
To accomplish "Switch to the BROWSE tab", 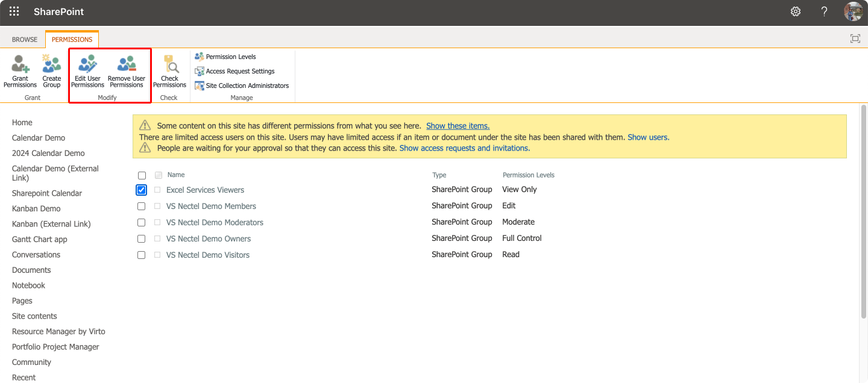I will point(25,39).
